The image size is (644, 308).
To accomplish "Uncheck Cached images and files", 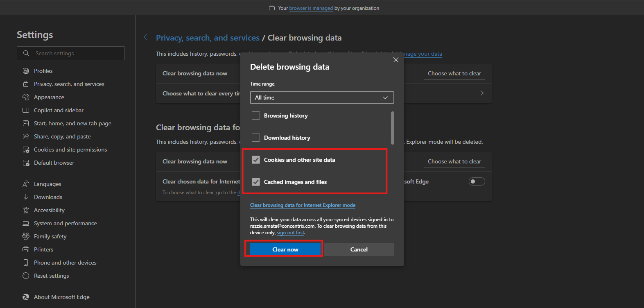I will click(256, 182).
